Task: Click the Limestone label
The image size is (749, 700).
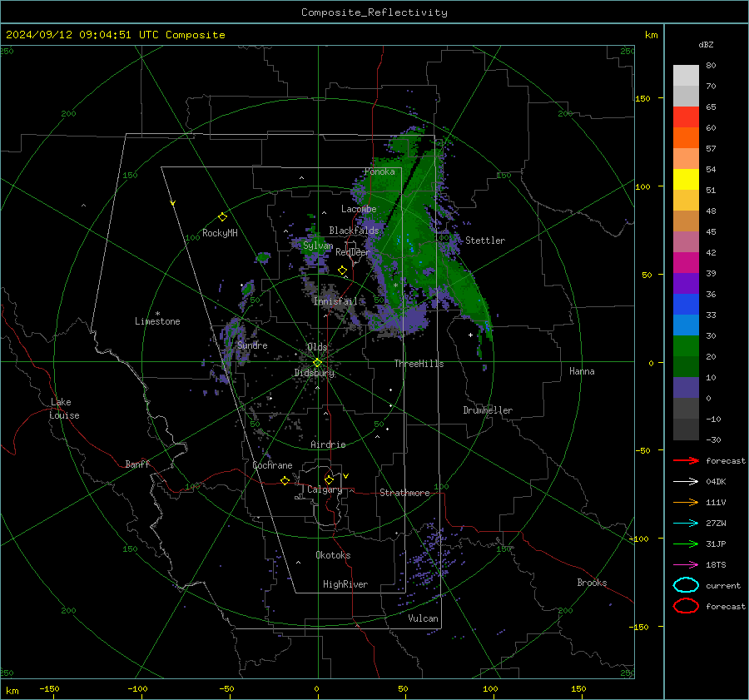Action: tap(157, 321)
